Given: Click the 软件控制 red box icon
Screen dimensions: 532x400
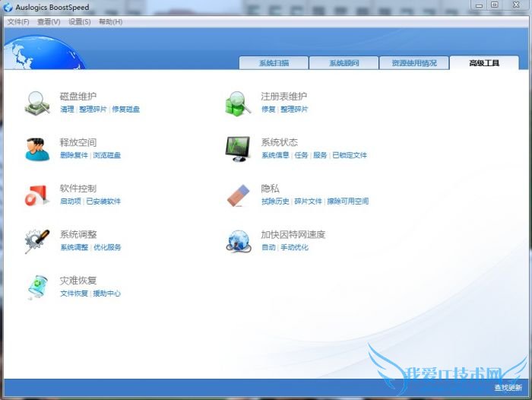Looking at the screenshot, I should click(36, 195).
